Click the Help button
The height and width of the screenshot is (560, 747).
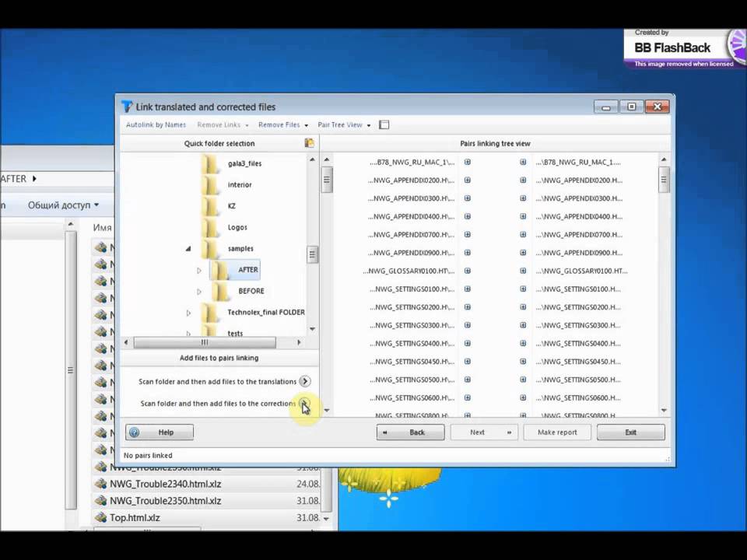coord(159,432)
